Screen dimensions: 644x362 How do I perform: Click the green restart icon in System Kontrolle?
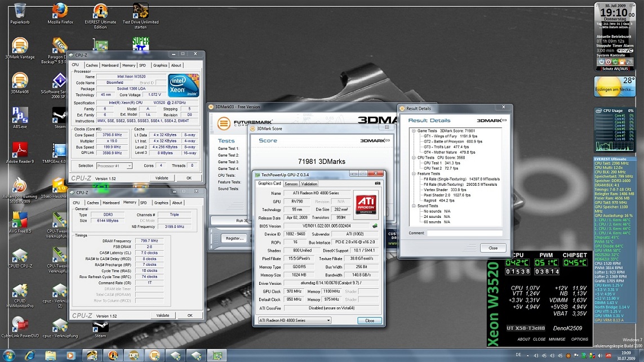(x=615, y=62)
